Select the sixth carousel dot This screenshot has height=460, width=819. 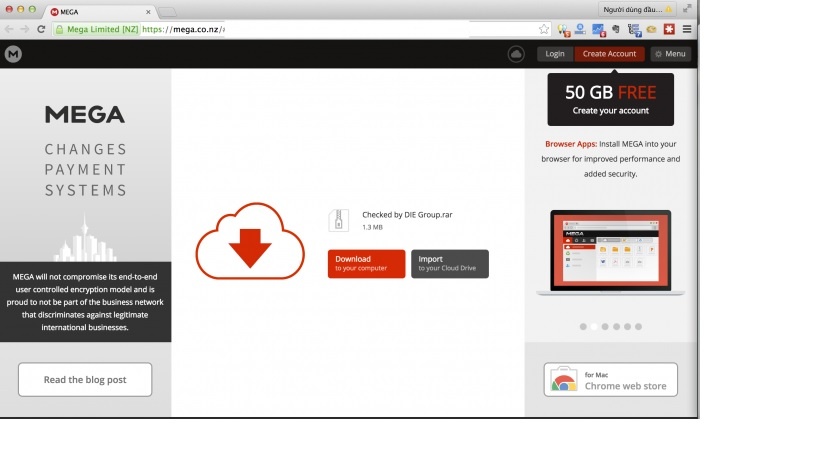pos(638,326)
